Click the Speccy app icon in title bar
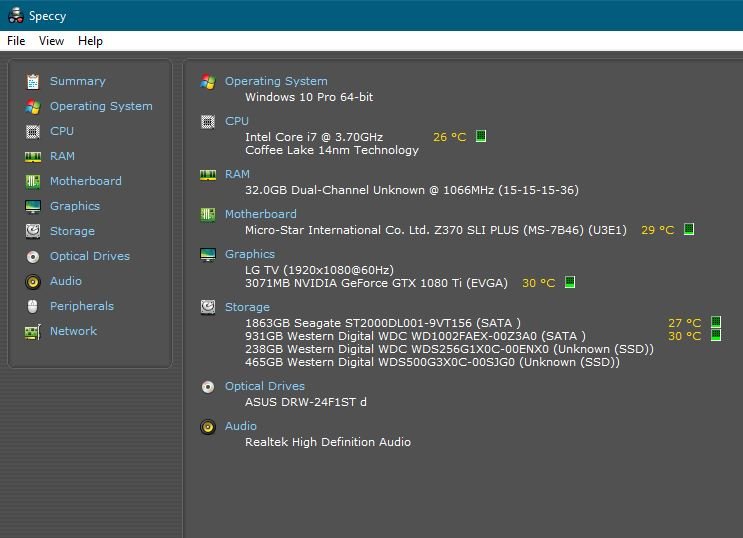743x538 pixels. [x=16, y=16]
